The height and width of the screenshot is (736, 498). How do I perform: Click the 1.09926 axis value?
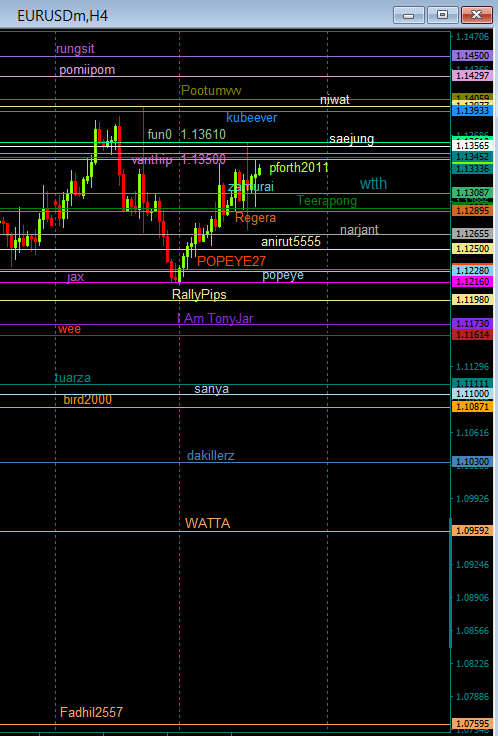[473, 498]
